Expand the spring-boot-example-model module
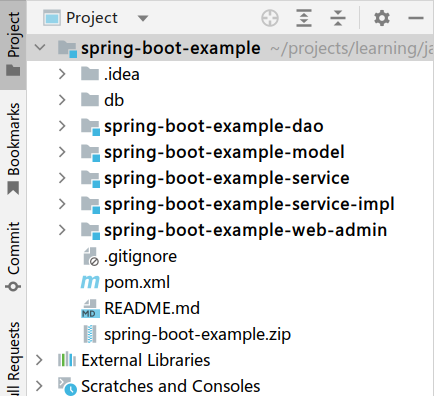This screenshot has height=396, width=434. pos(62,152)
